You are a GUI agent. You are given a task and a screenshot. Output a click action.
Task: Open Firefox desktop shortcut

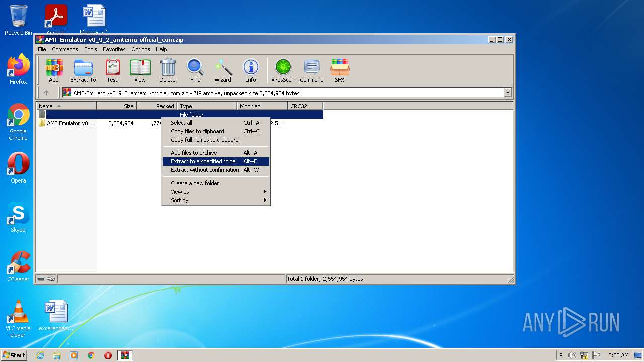[18, 69]
